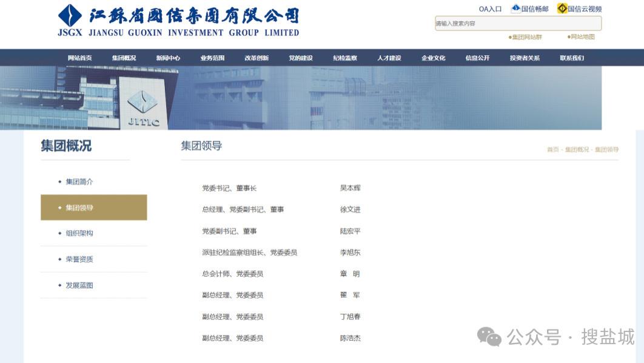The image size is (644, 363).
Task: Select 荣誉资质 in the sidebar
Action: click(79, 259)
